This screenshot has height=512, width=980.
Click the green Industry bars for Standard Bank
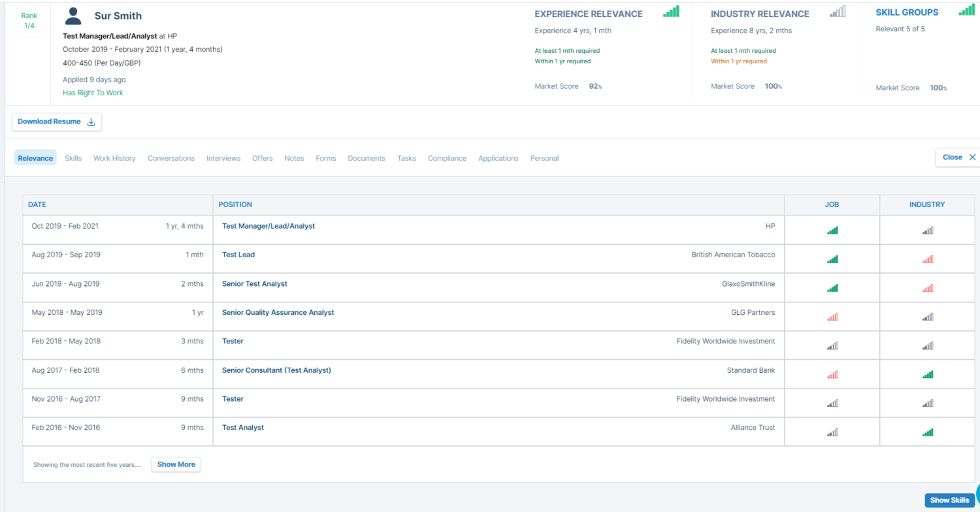coord(928,374)
